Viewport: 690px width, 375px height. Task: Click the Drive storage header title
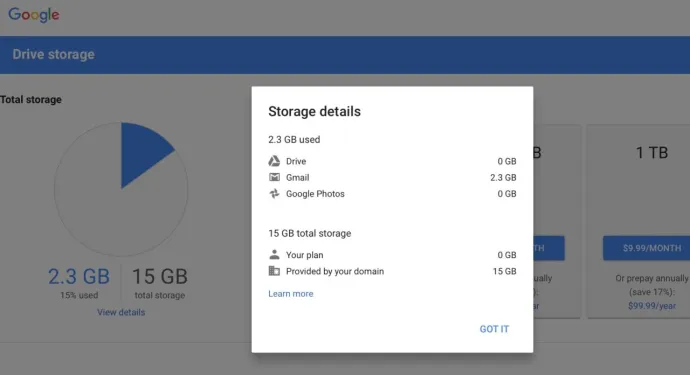click(53, 54)
